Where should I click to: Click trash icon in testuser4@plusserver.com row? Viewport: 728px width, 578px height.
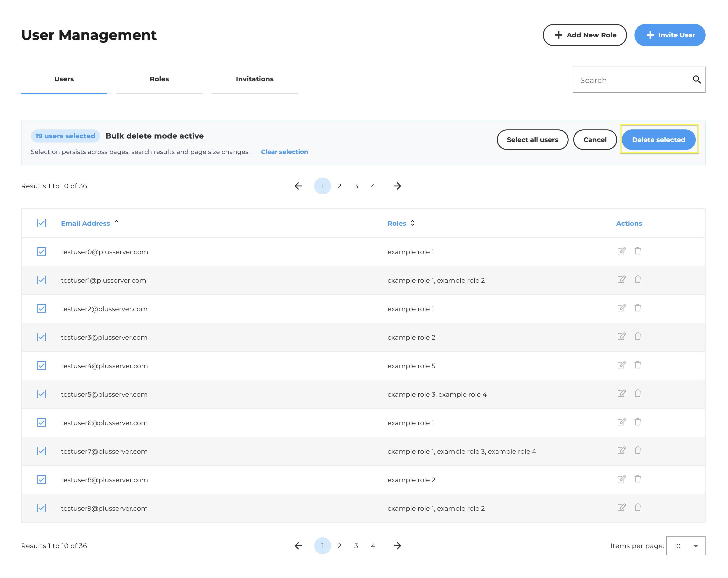[638, 365]
